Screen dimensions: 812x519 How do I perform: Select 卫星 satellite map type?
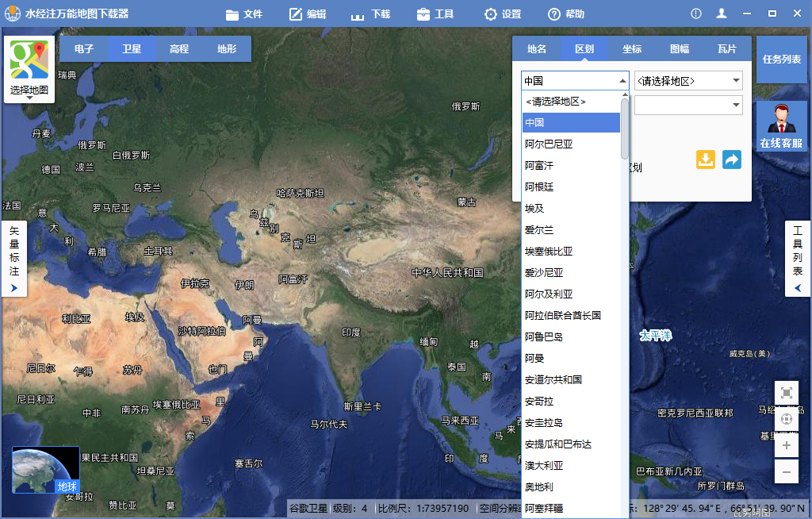pos(131,48)
